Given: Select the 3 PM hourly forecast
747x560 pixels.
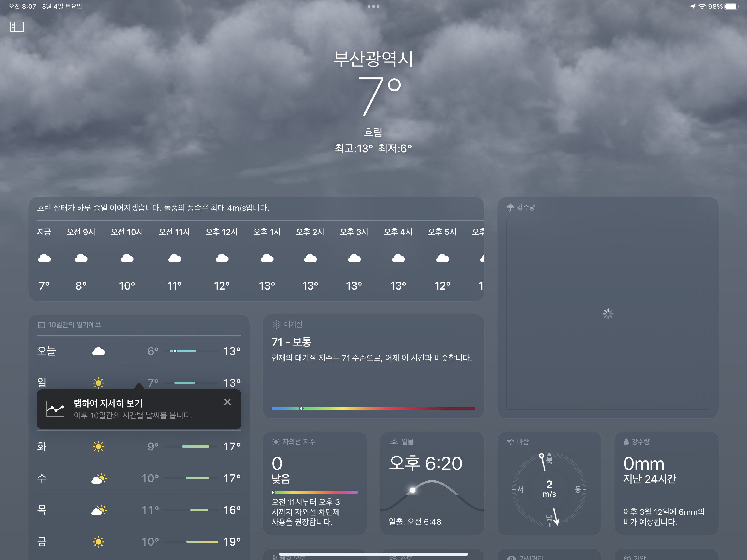Looking at the screenshot, I should (x=354, y=258).
